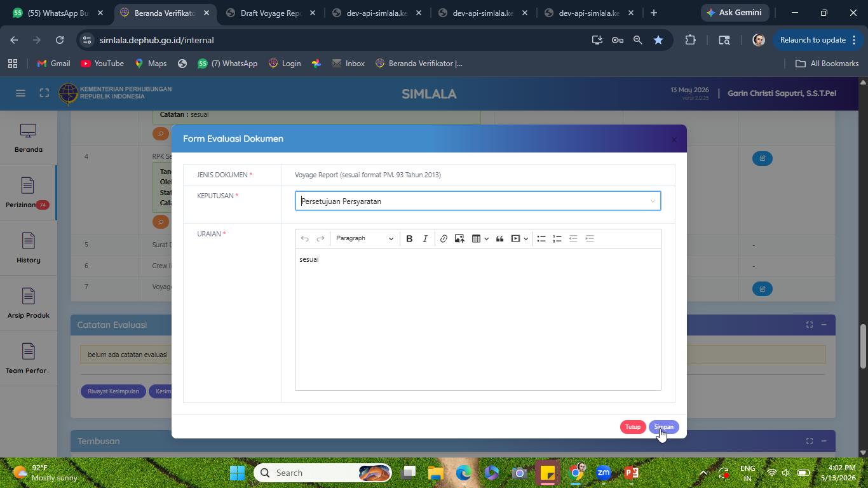The width and height of the screenshot is (868, 488).
Task: Expand the Paragraph style dropdown
Action: (364, 238)
